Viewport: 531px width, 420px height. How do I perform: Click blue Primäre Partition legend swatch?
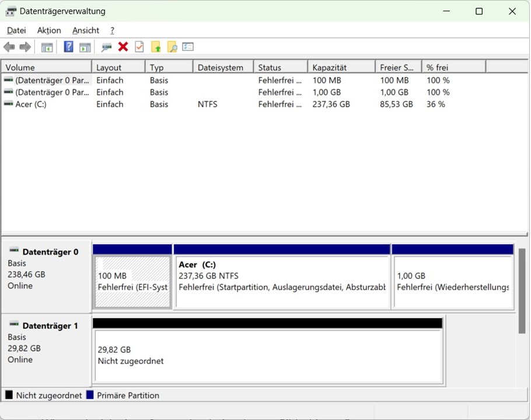[x=90, y=395]
